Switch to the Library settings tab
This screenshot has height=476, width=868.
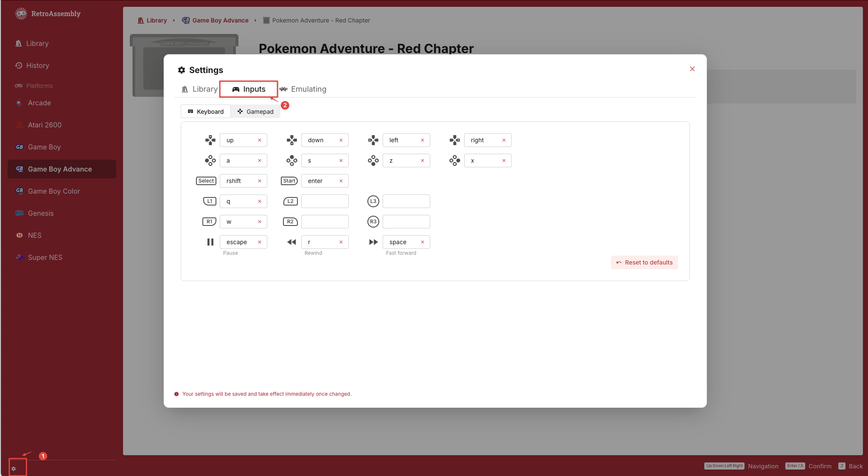[x=199, y=89]
